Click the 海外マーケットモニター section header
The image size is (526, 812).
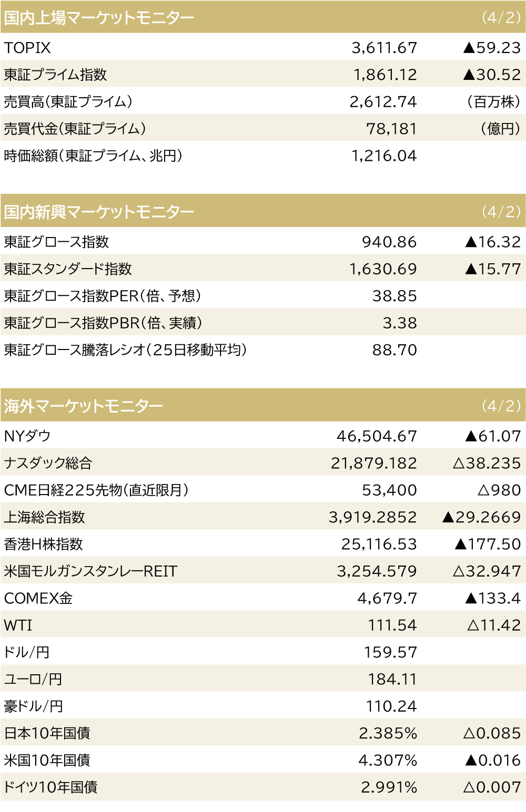click(83, 406)
